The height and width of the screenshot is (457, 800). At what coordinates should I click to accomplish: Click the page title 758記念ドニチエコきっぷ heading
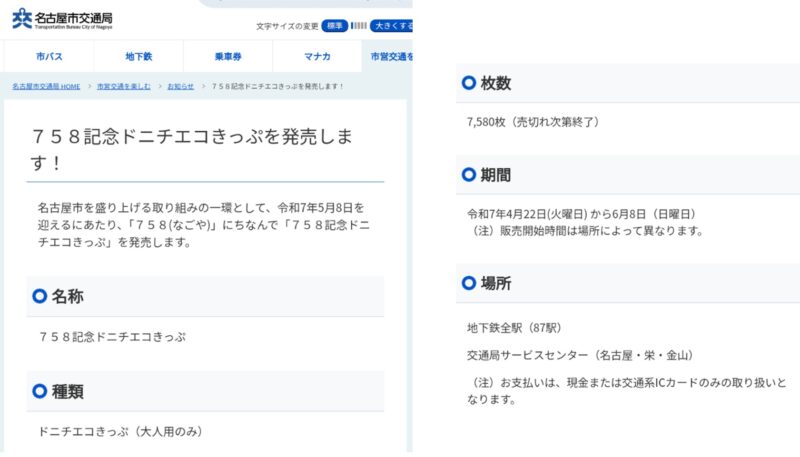(x=192, y=149)
